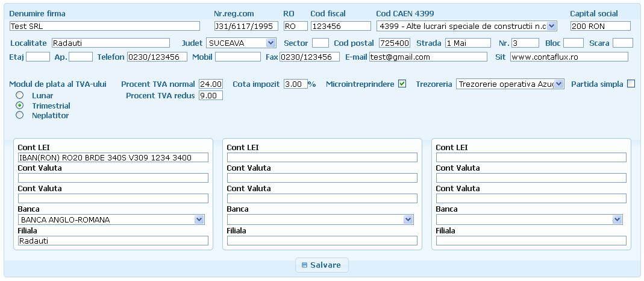
Task: Focus the Procent TVA redus field 9.00
Action: pyautogui.click(x=211, y=96)
